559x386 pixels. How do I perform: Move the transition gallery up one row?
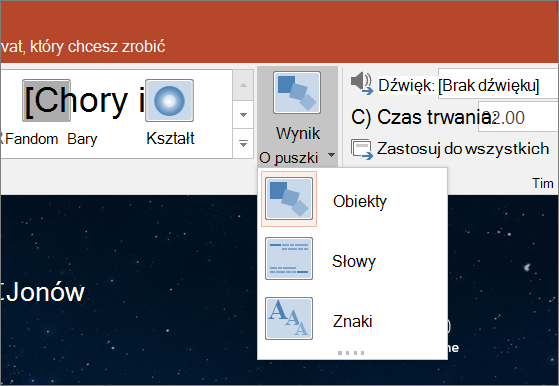[x=243, y=85]
